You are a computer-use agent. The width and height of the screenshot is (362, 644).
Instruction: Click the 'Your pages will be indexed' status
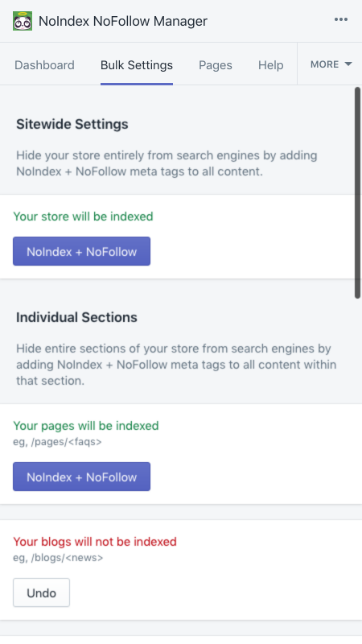coord(86,426)
